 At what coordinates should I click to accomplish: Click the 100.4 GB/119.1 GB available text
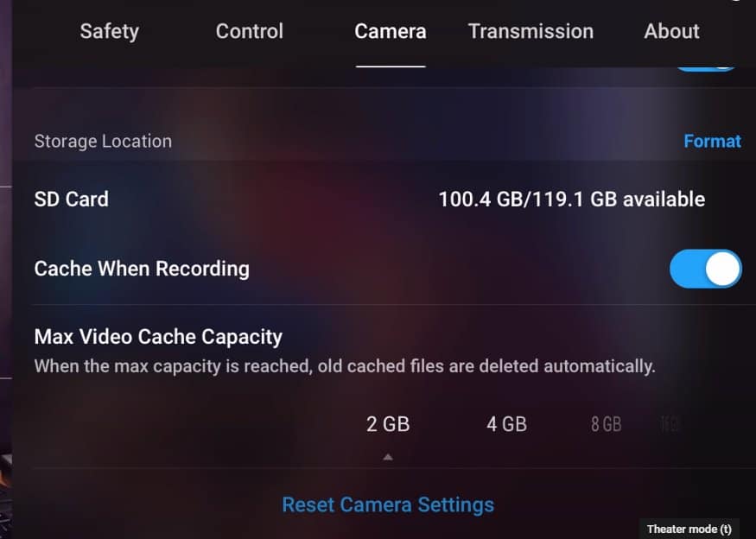coord(572,200)
